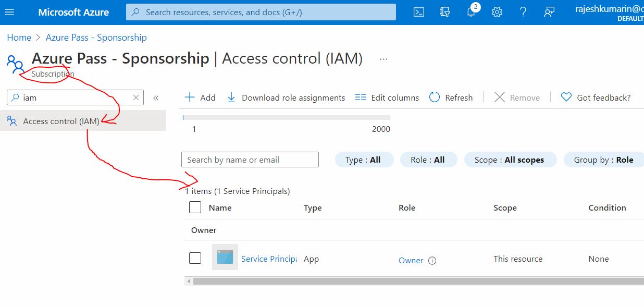Open the portal hamburger menu
The width and height of the screenshot is (644, 306).
[9, 12]
